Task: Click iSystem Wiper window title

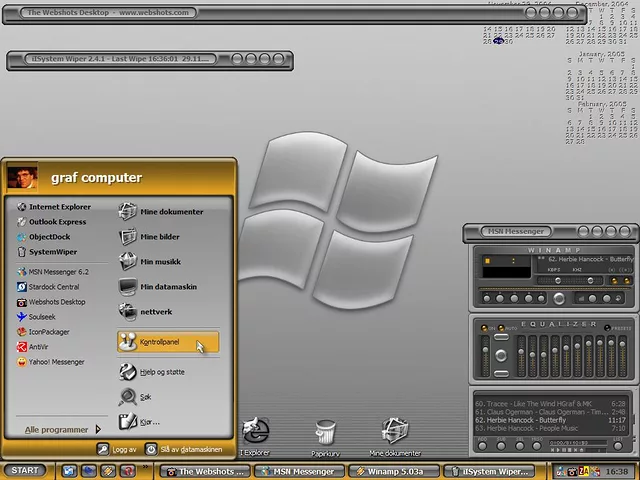Action: [120, 59]
